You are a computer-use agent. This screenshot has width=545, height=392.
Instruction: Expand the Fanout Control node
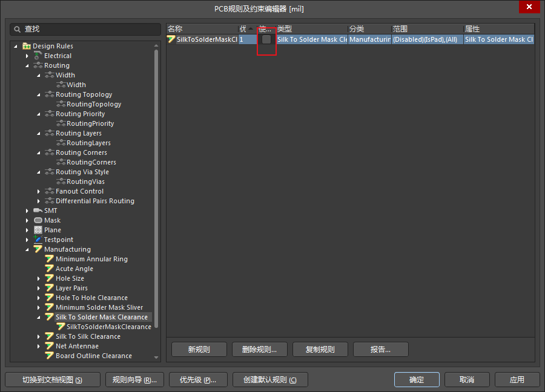39,191
